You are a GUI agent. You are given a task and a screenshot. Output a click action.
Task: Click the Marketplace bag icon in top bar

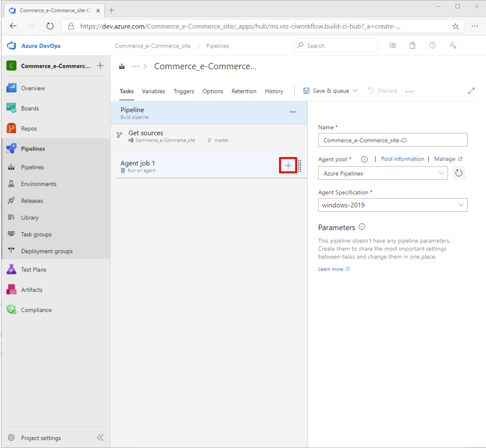[x=412, y=45]
